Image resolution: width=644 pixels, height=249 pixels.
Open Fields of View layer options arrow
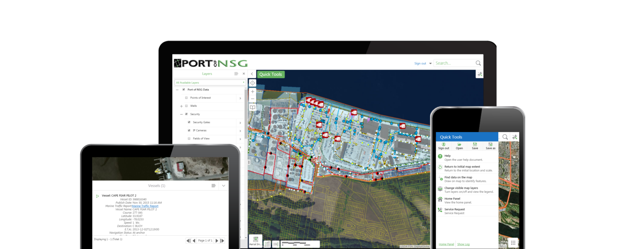pyautogui.click(x=240, y=139)
